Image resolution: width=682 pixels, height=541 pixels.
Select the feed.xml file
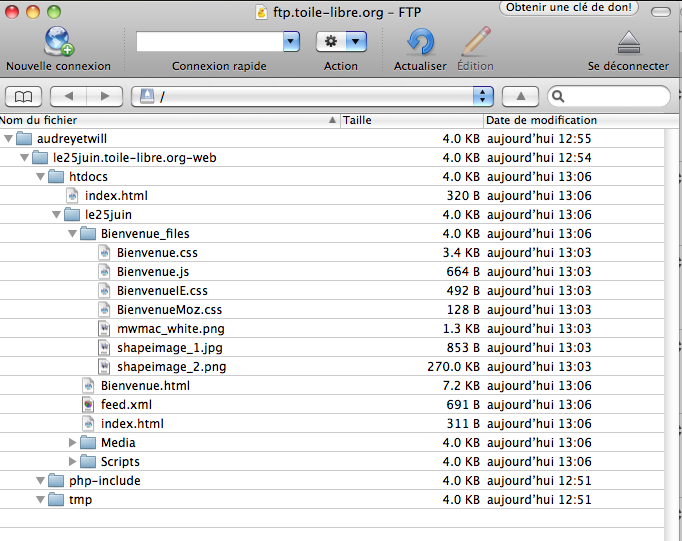[x=126, y=405]
